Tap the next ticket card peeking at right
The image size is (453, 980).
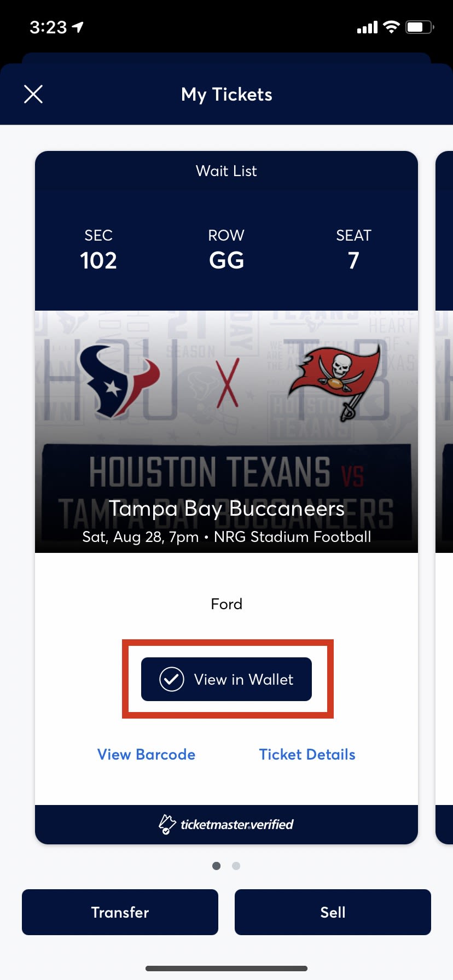pos(444,492)
